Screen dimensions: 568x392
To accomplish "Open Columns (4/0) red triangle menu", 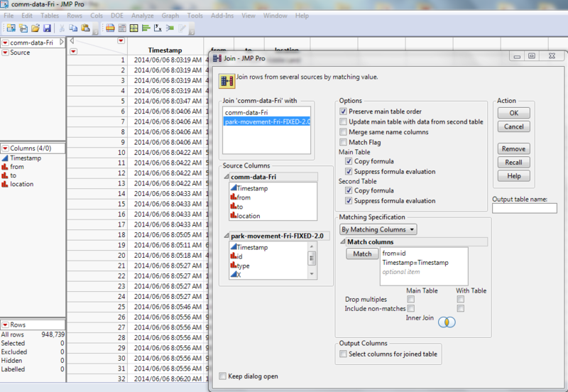I will pyautogui.click(x=5, y=148).
